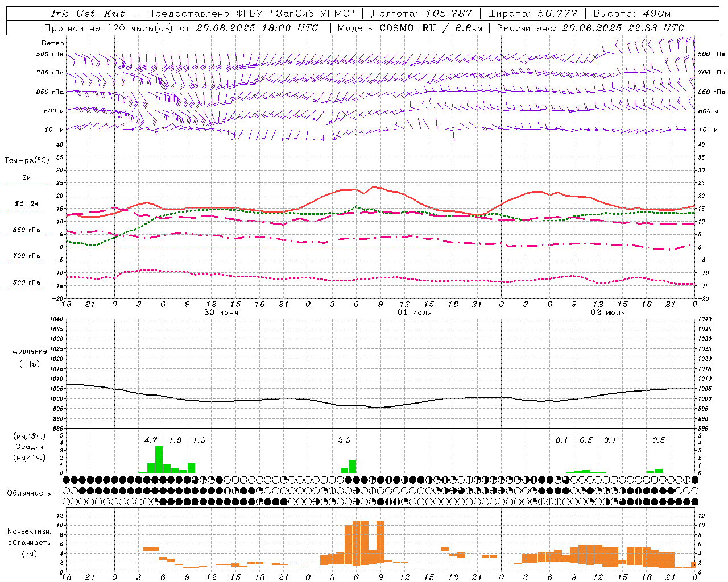Click the date label 02 июля
The width and height of the screenshot is (728, 582).
pos(608,313)
